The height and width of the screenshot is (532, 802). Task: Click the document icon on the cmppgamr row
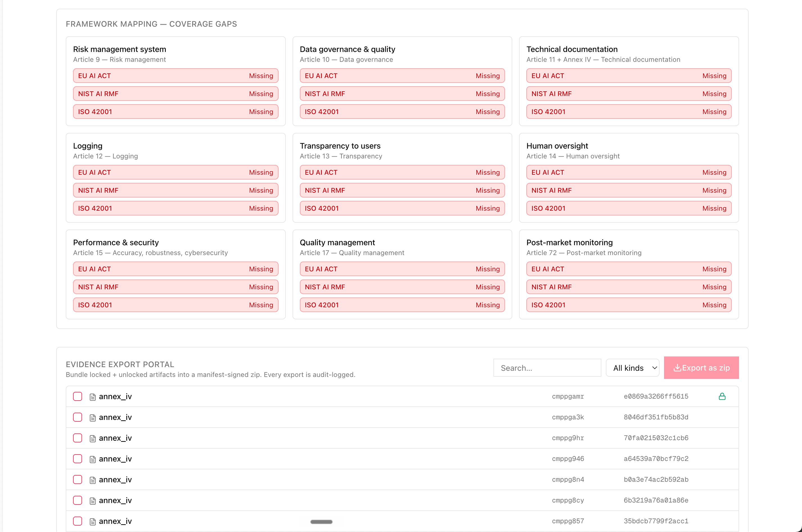tap(92, 397)
